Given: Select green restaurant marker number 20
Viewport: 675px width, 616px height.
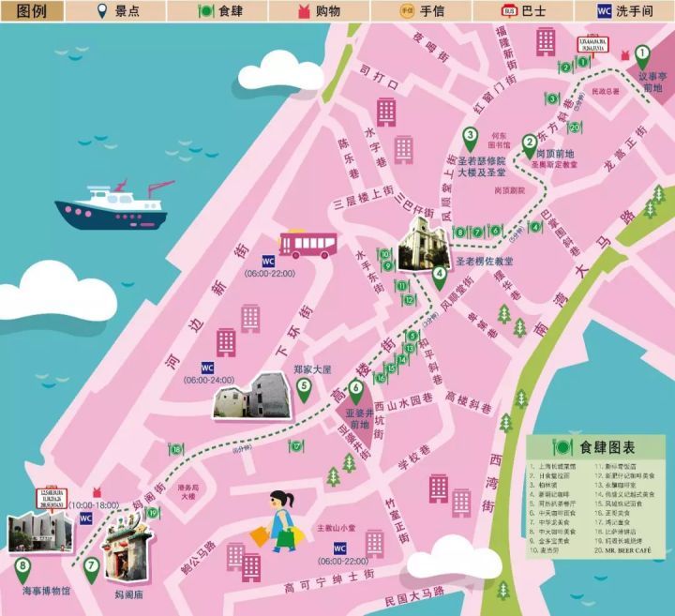Looking at the screenshot, I should [576, 128].
